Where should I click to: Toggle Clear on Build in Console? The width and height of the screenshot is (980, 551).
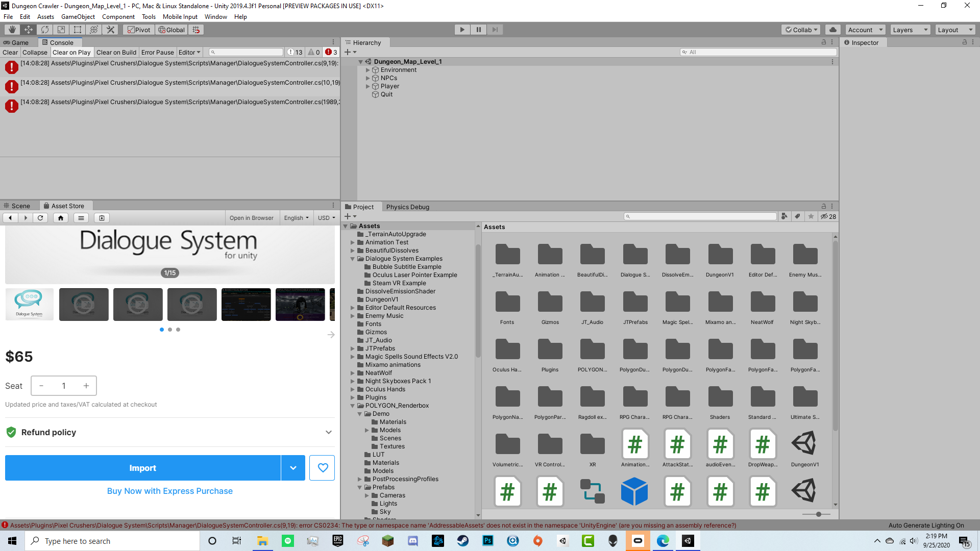pyautogui.click(x=116, y=52)
